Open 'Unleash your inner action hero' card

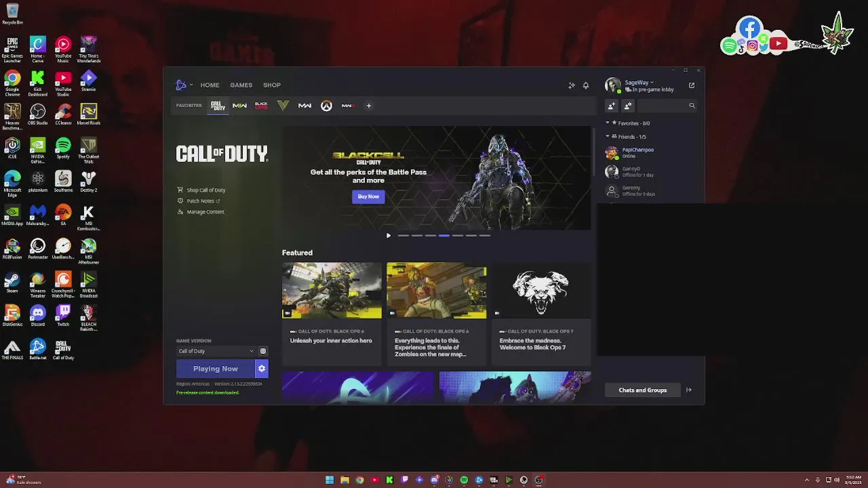(332, 313)
